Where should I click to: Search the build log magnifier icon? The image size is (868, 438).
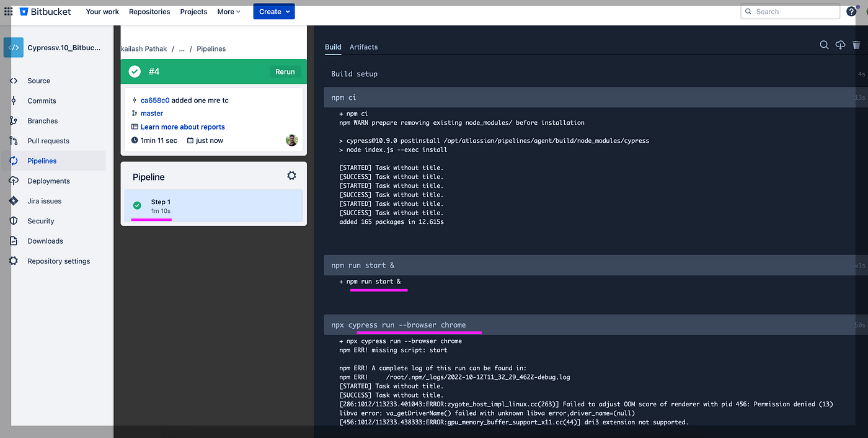point(824,45)
